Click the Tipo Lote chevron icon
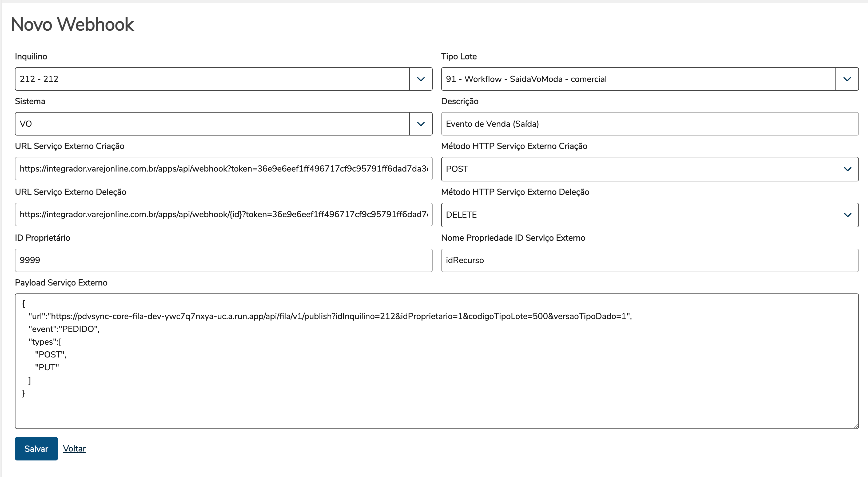The height and width of the screenshot is (477, 868). 847,79
